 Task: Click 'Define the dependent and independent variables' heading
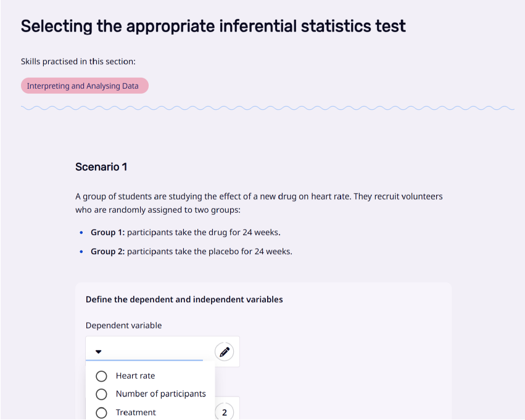(184, 299)
